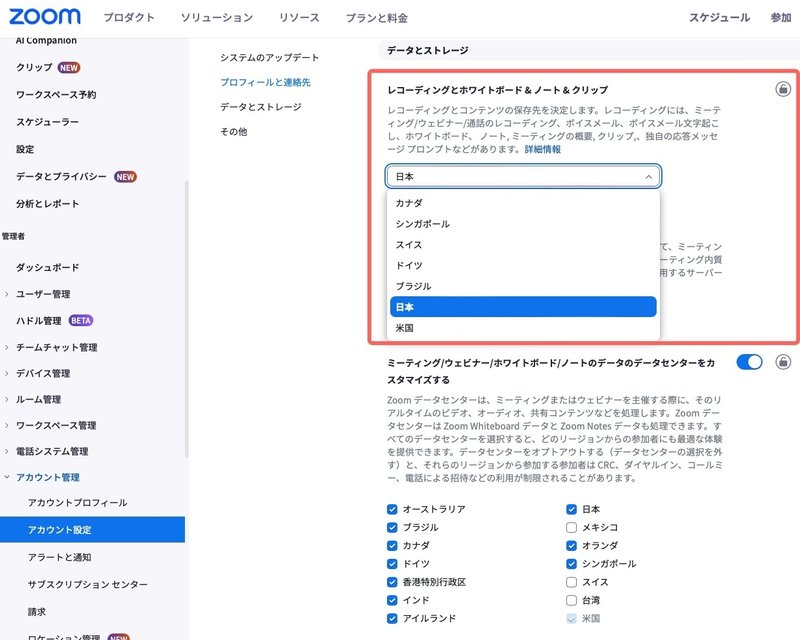
Task: Open ソリューション top menu
Action: [x=217, y=17]
